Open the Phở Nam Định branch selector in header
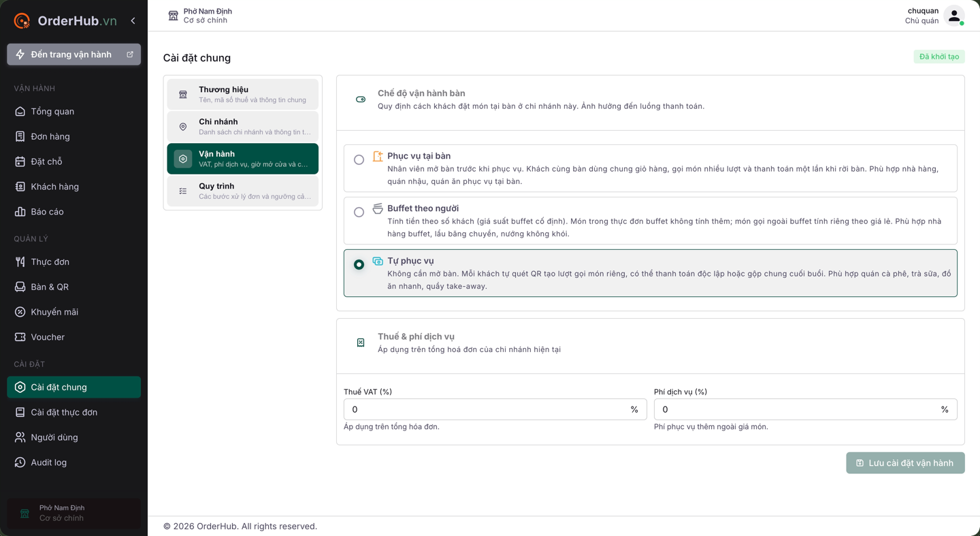This screenshot has width=980, height=536. tap(200, 16)
